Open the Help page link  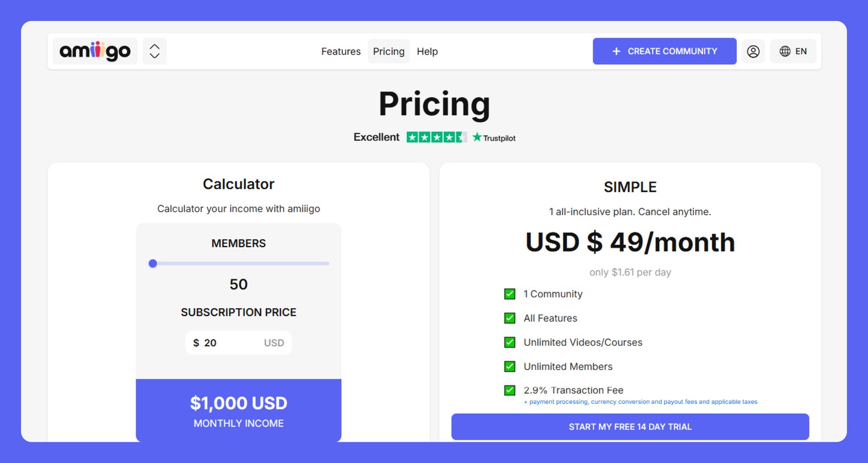pyautogui.click(x=427, y=52)
